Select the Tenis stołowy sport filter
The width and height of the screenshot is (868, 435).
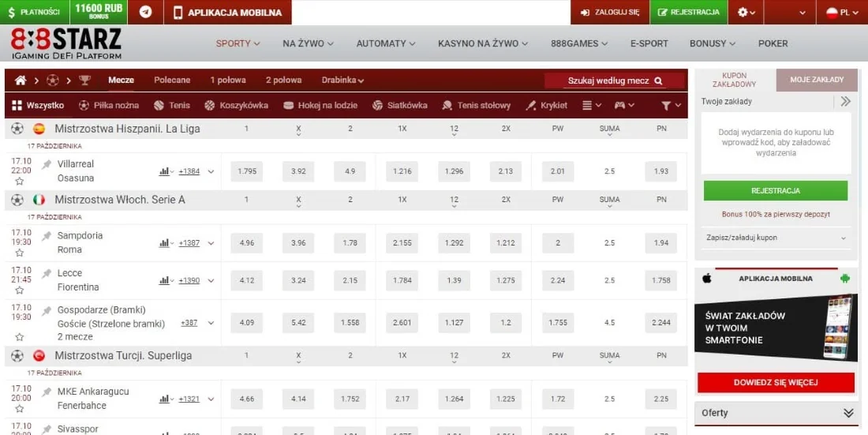pos(476,105)
